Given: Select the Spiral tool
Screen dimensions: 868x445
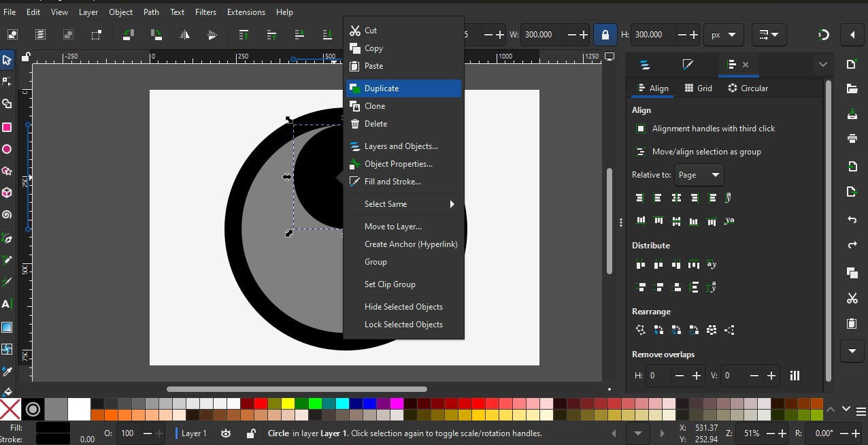Looking at the screenshot, I should (7, 215).
